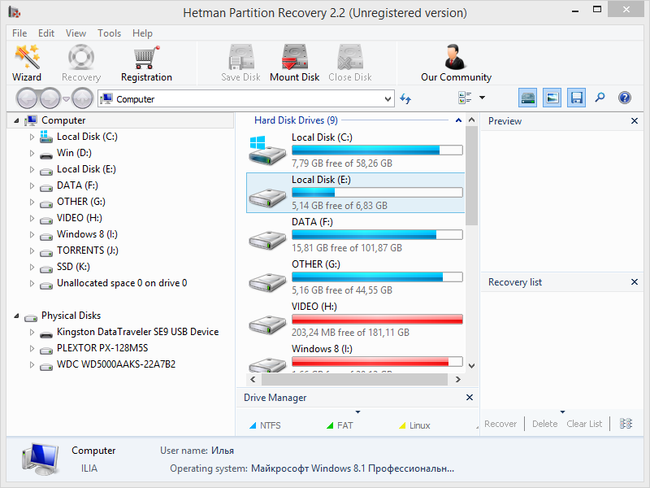This screenshot has width=650, height=488.
Task: Click the vertical scrollbar in drive list
Action: coord(471,175)
